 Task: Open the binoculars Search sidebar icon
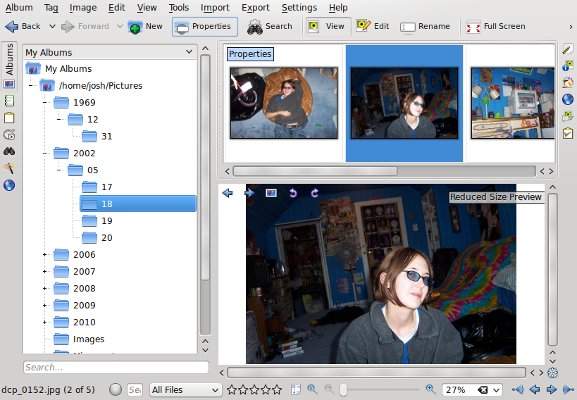9,151
